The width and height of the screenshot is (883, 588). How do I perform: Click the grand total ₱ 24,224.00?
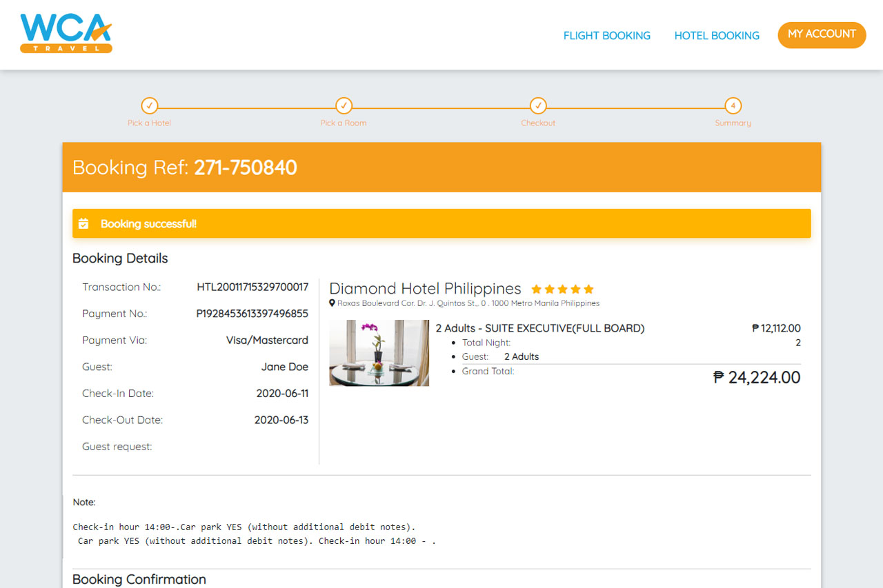point(757,378)
